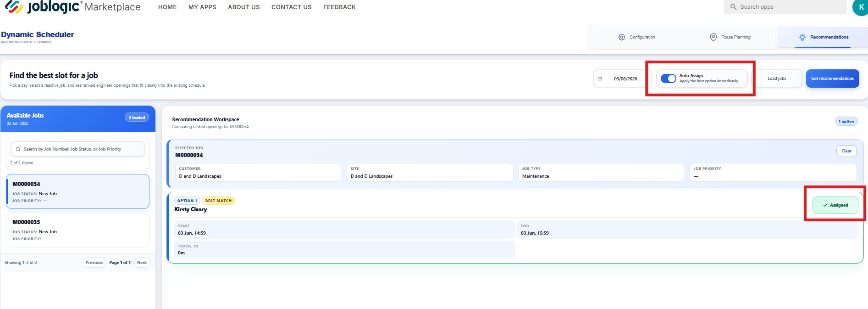The width and height of the screenshot is (868, 309).
Task: Click the search magnifier icon
Action: pyautogui.click(x=733, y=7)
